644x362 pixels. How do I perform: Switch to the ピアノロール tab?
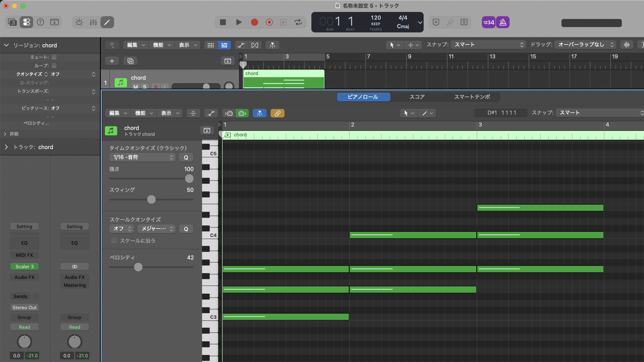[x=363, y=97]
